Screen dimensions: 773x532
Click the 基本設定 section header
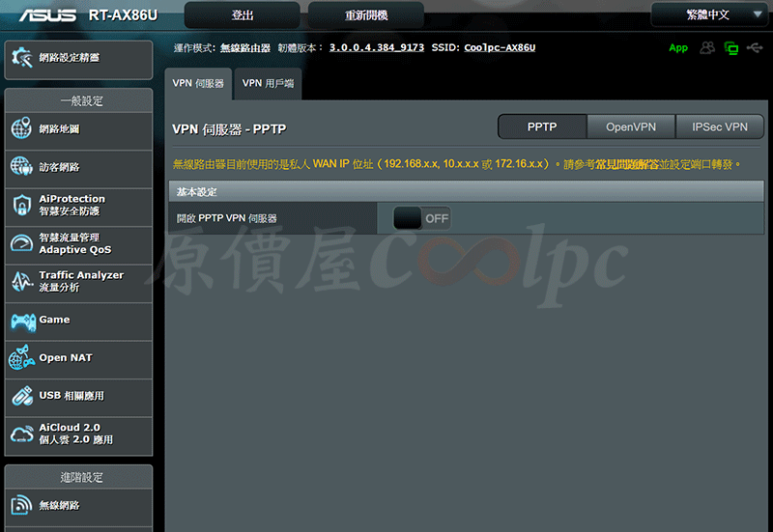pyautogui.click(x=467, y=191)
